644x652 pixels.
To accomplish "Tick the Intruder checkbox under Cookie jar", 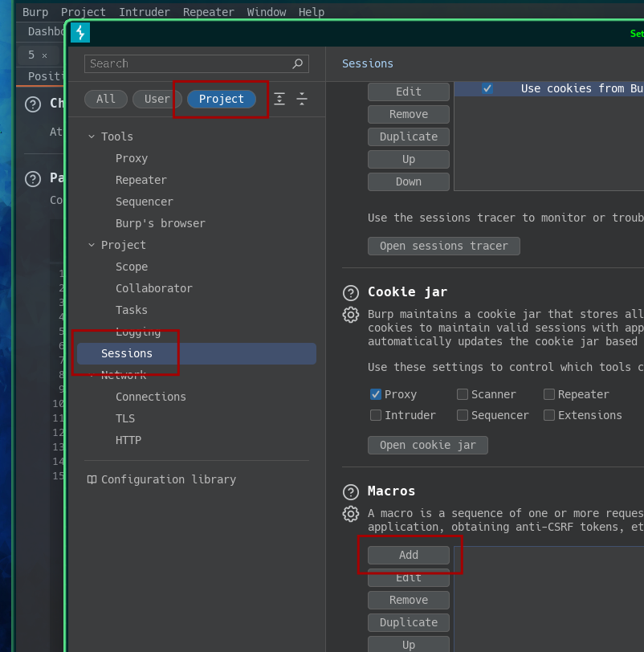I will [x=376, y=415].
